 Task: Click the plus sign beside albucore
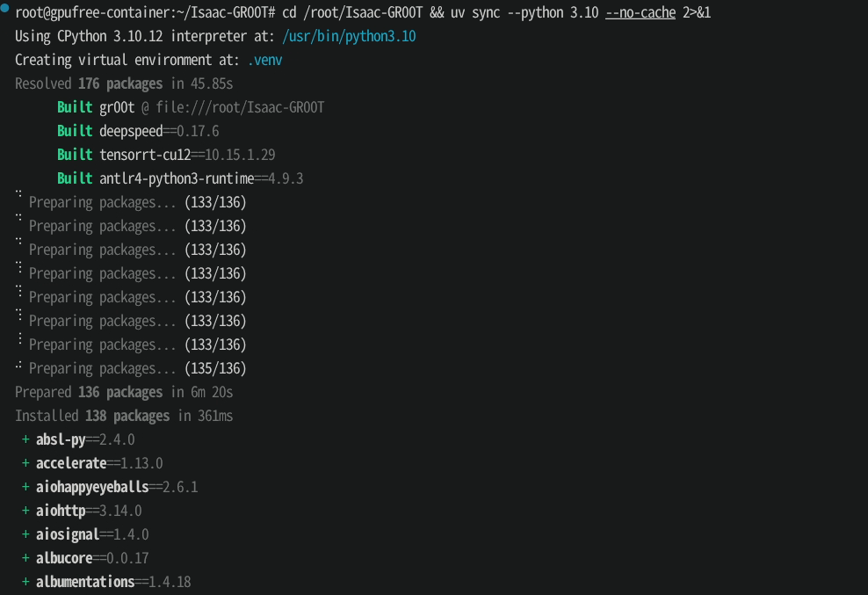pyautogui.click(x=25, y=558)
